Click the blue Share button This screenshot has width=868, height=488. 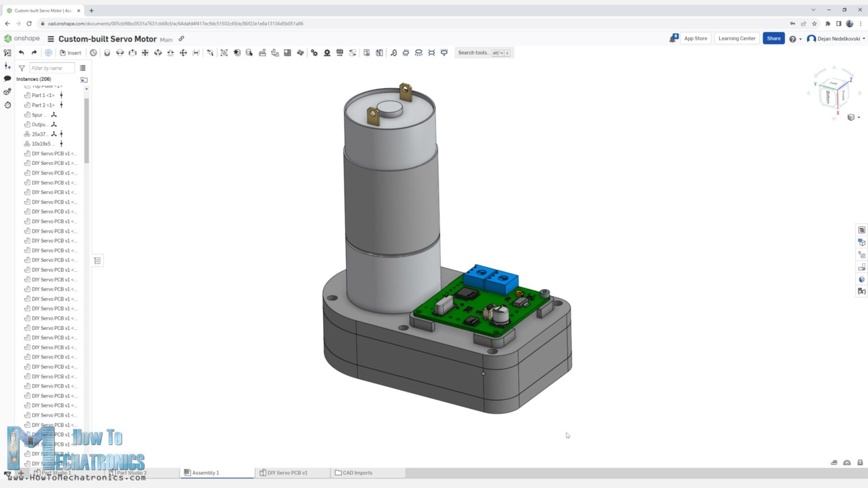(773, 38)
